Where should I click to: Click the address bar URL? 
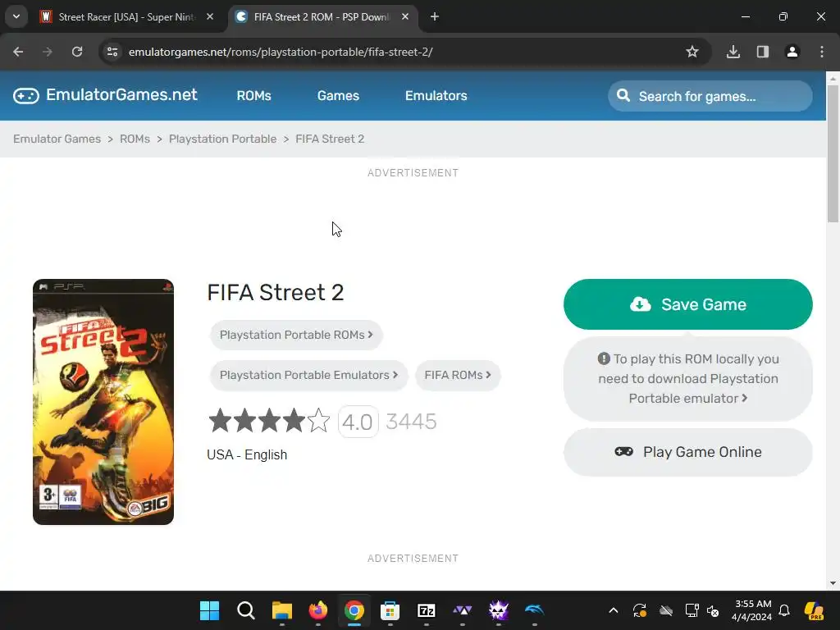(x=281, y=52)
